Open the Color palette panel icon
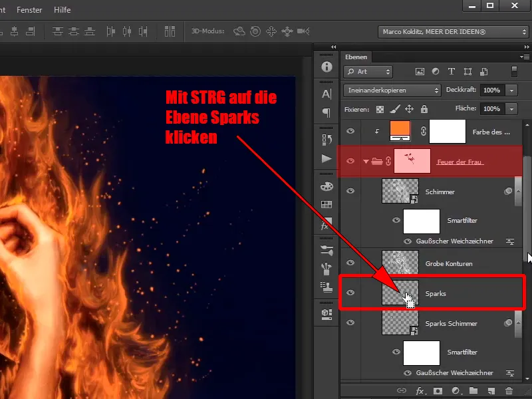The image size is (532, 399). (327, 186)
